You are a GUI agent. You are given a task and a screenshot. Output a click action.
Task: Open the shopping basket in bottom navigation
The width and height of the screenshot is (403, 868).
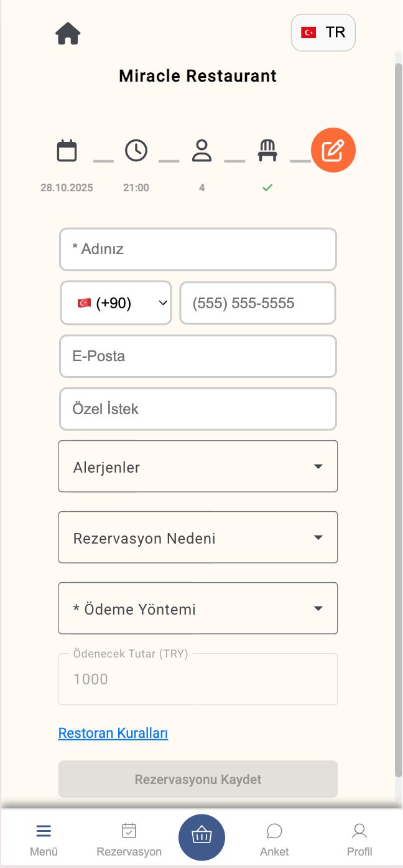click(x=201, y=837)
